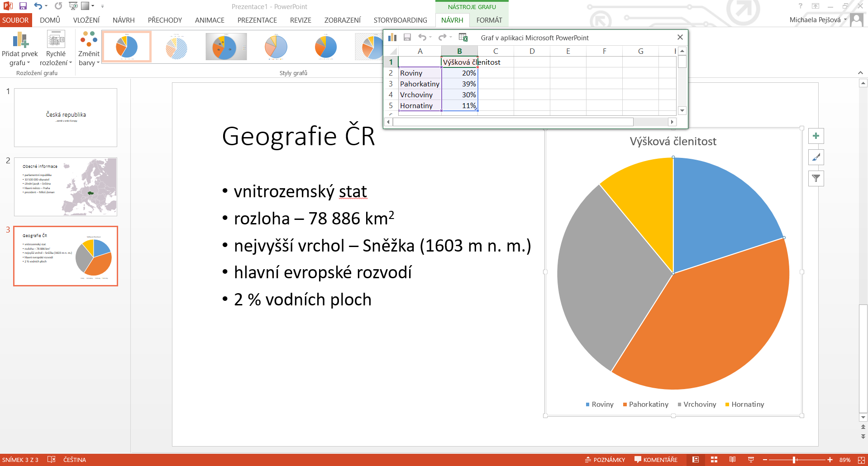Click the Chart Elements plus button

[816, 136]
